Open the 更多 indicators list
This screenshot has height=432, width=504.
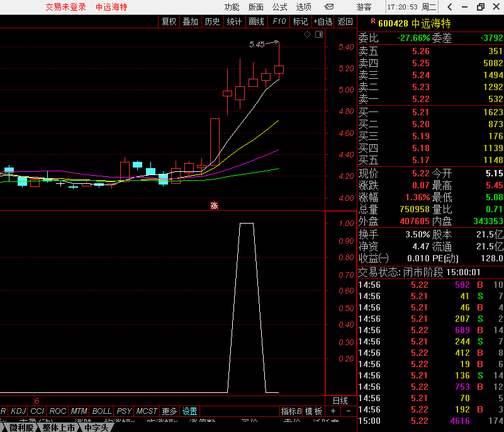[x=169, y=411]
